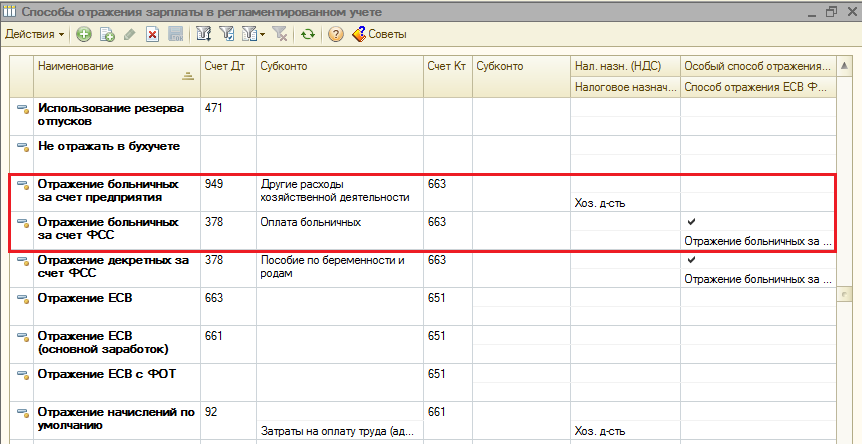This screenshot has width=862, height=444.
Task: Open help with the question mark icon
Action: click(x=336, y=34)
